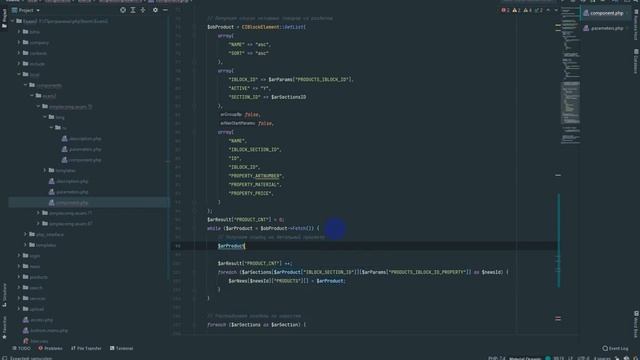Viewport: 640px width, 360px height.
Task: Open the Event Log
Action: [616, 348]
